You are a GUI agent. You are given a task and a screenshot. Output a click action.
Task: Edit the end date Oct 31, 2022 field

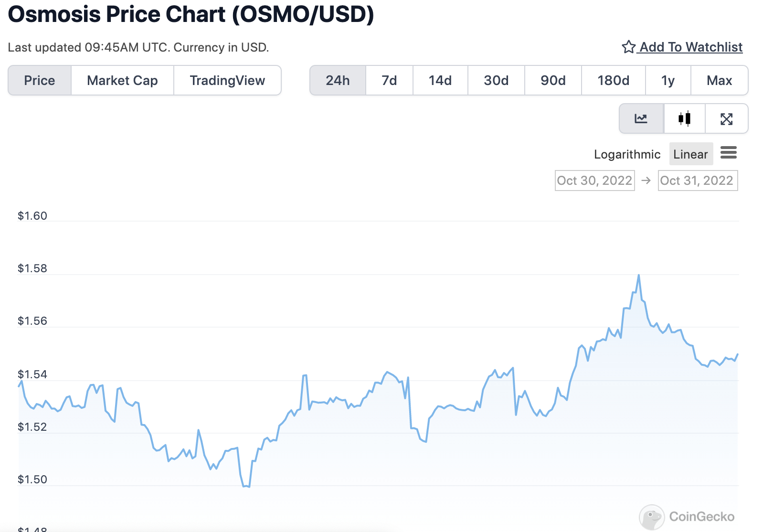[698, 181]
